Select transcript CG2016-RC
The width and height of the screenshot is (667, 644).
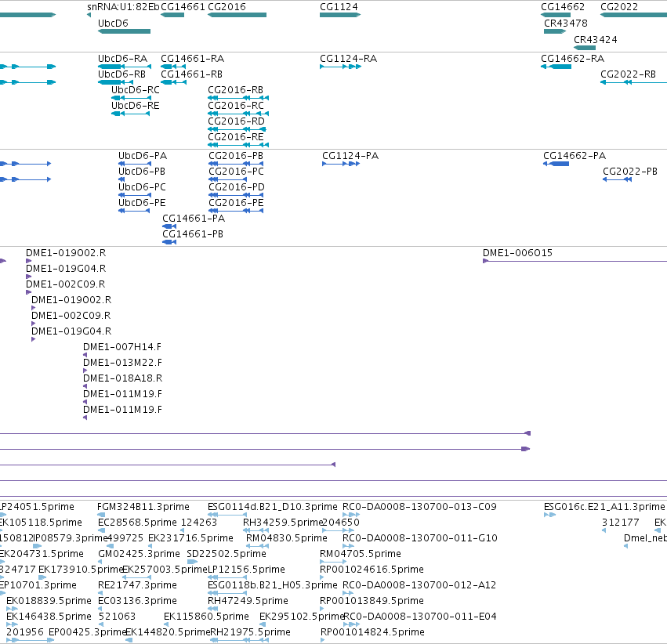coord(236,106)
